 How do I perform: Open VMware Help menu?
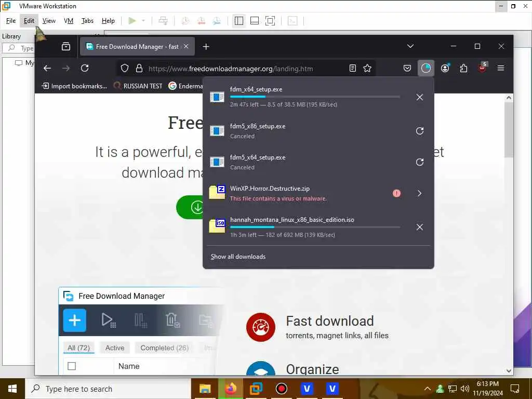click(108, 21)
